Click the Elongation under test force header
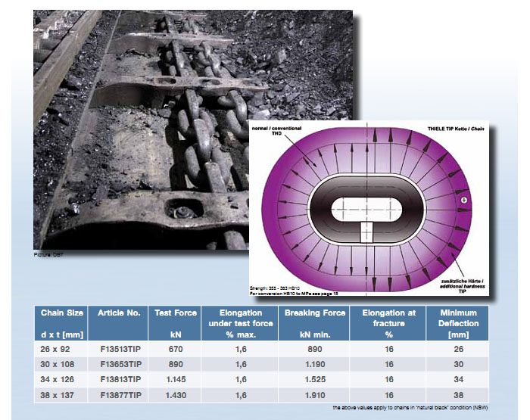530x420 pixels. coord(242,323)
